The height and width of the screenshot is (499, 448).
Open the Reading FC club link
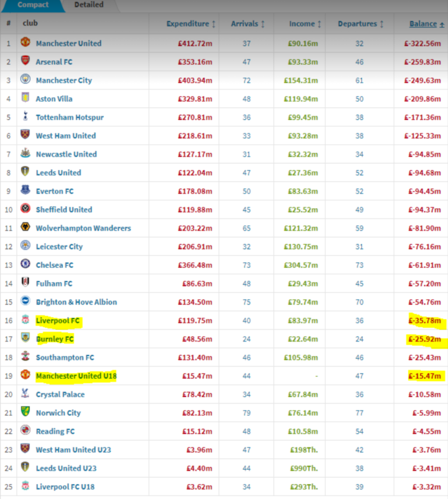pos(56,431)
